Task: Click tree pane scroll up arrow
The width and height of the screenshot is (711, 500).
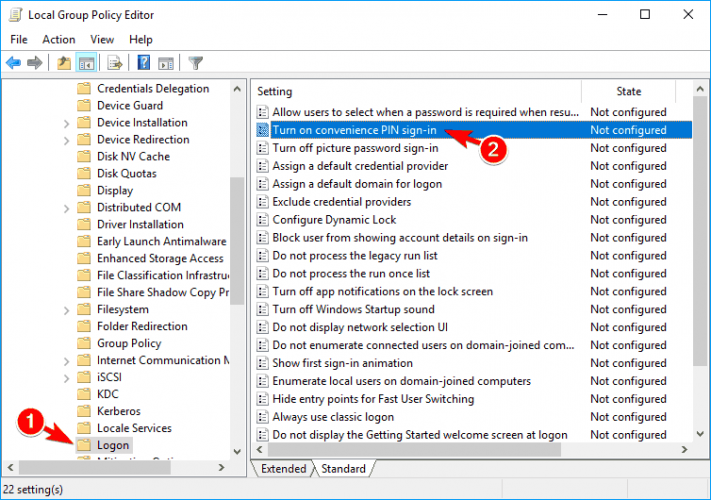Action: tap(237, 89)
